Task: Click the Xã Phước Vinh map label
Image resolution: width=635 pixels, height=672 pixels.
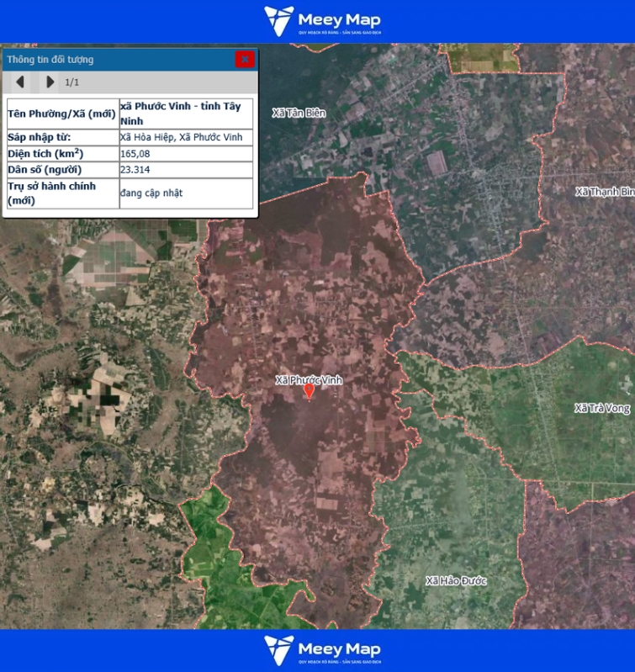Action: point(309,380)
